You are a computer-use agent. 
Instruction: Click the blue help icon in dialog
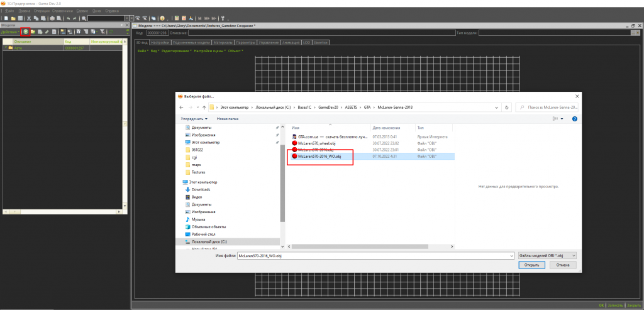(575, 118)
